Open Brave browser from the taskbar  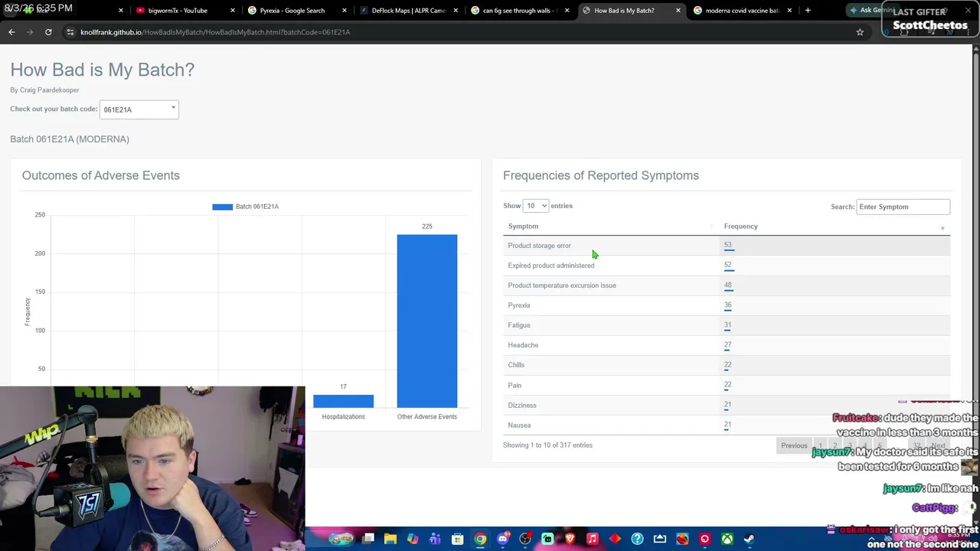[570, 540]
